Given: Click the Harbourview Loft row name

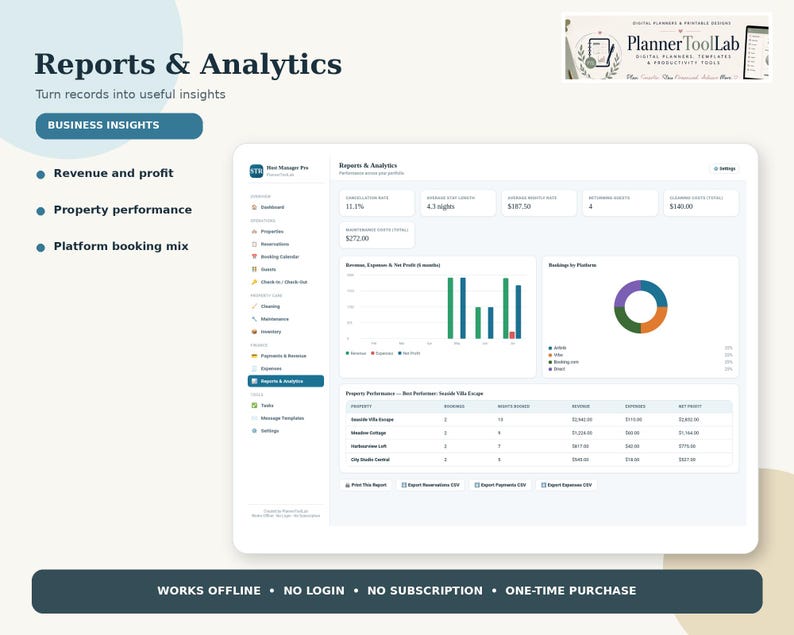Looking at the screenshot, I should [369, 446].
